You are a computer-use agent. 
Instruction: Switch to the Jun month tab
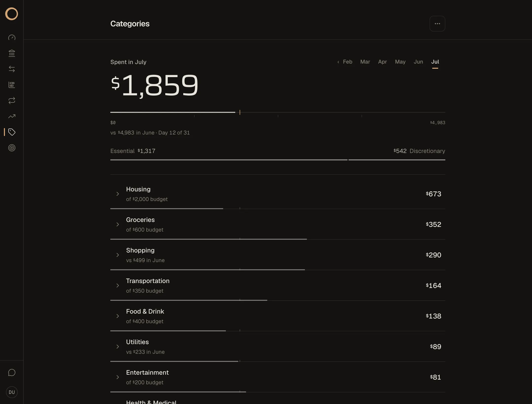[x=418, y=62]
